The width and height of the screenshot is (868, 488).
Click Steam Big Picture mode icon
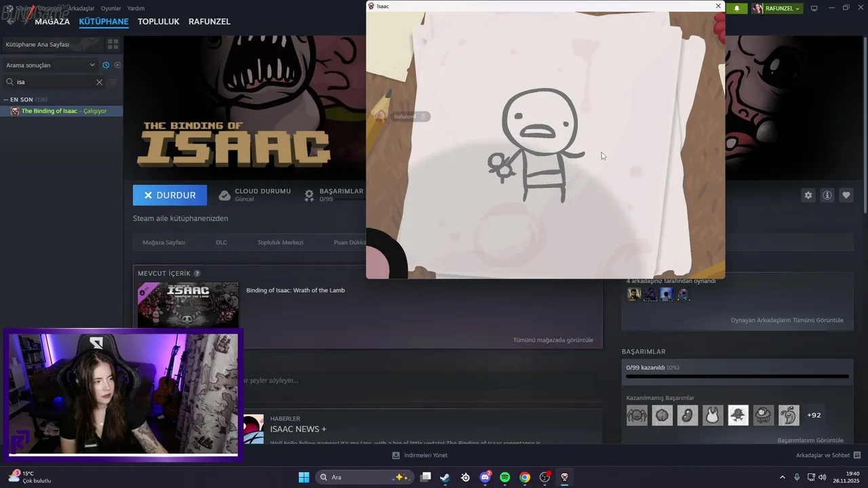pyautogui.click(x=814, y=8)
